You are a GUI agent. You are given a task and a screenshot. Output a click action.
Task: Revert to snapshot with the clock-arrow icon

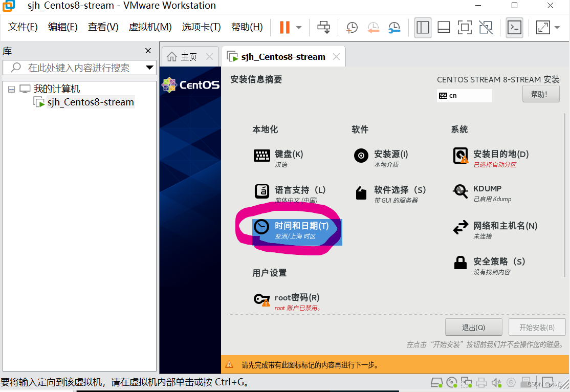pos(373,27)
